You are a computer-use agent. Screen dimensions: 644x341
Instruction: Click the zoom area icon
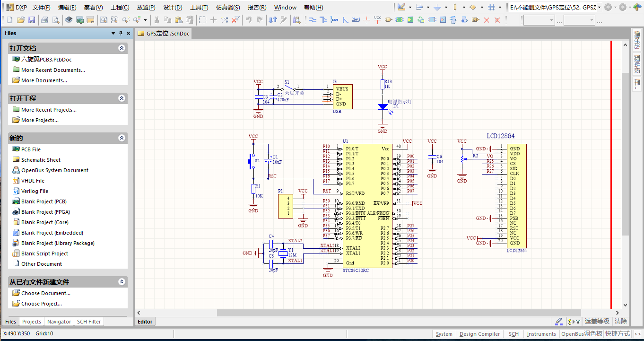coord(114,20)
